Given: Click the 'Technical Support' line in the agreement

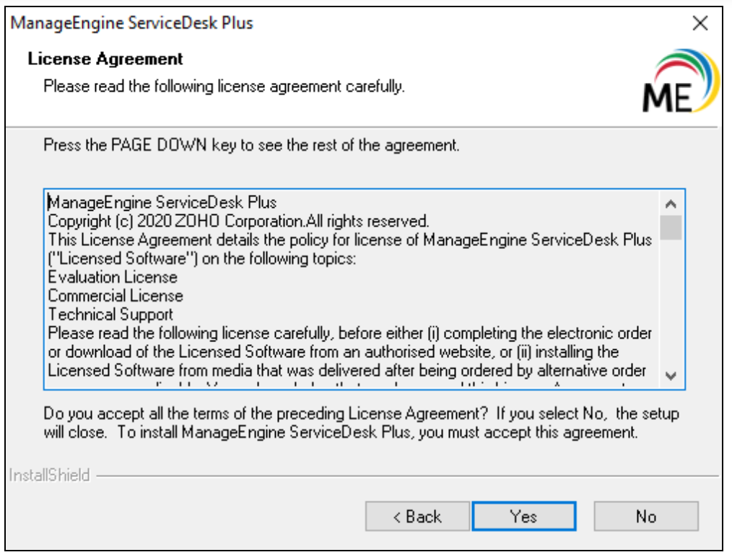Looking at the screenshot, I should pyautogui.click(x=110, y=315).
